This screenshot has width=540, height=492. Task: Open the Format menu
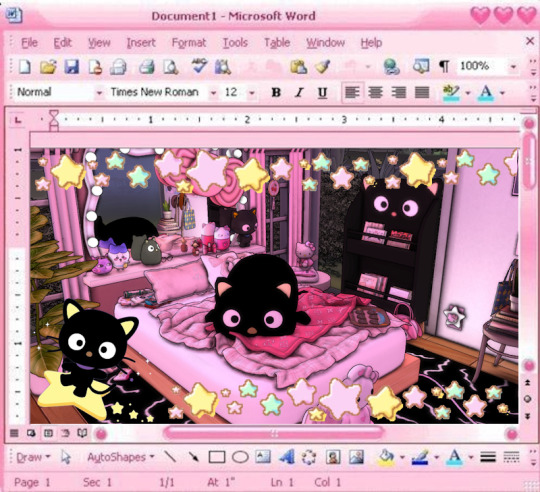[189, 43]
